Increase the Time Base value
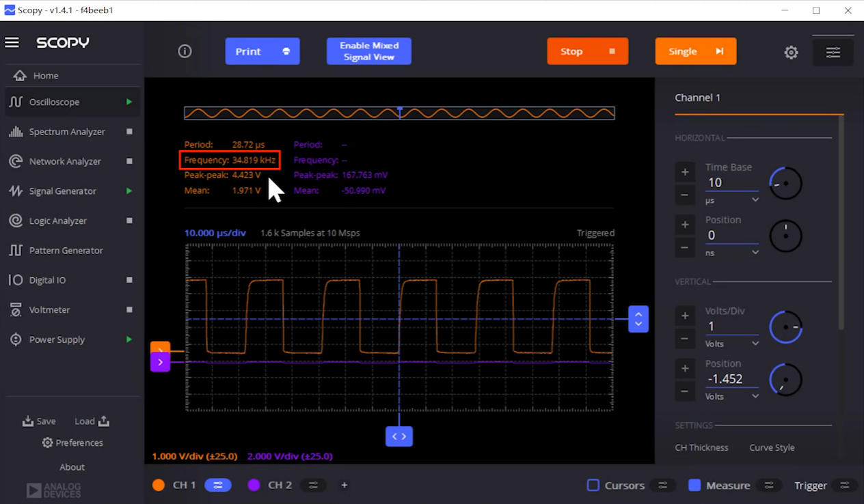This screenshot has height=504, width=864. pyautogui.click(x=685, y=172)
